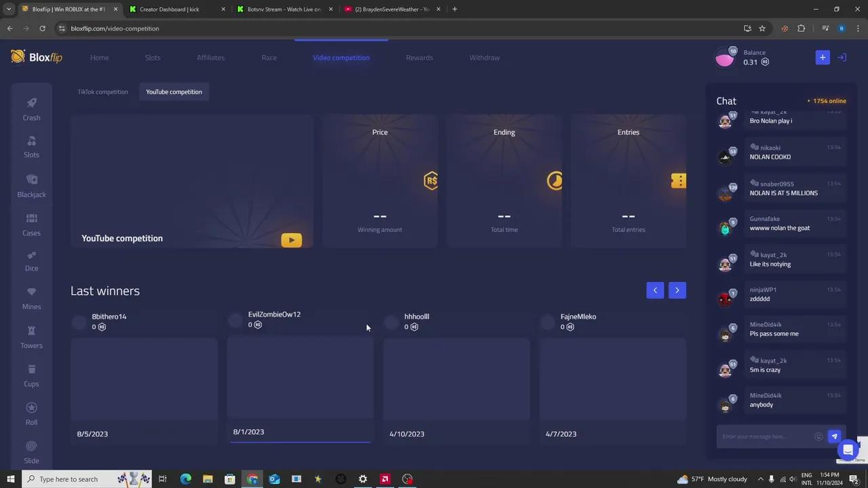Open the Slide game from sidebar
The image size is (868, 488).
click(31, 453)
